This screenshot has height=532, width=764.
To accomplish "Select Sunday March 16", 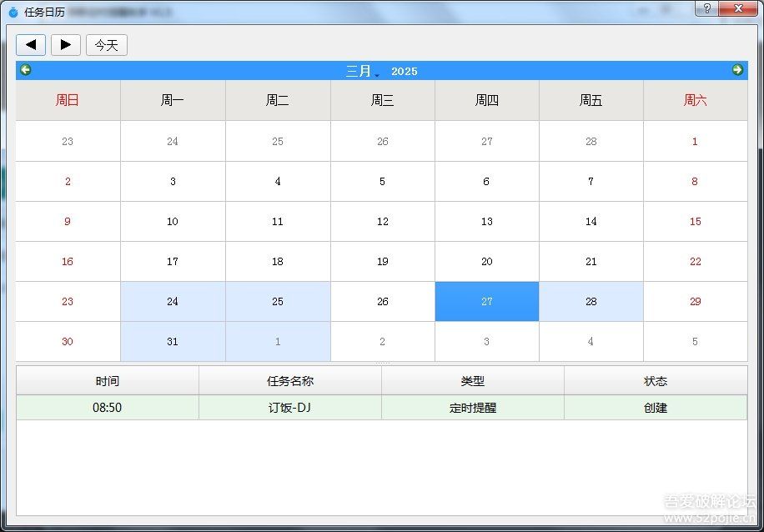I will click(68, 262).
